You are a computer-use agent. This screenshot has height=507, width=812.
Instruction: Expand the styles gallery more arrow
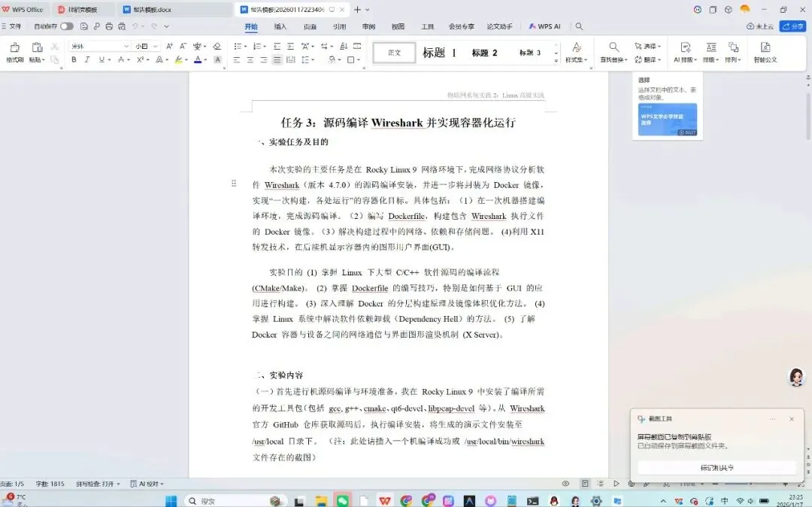point(556,61)
